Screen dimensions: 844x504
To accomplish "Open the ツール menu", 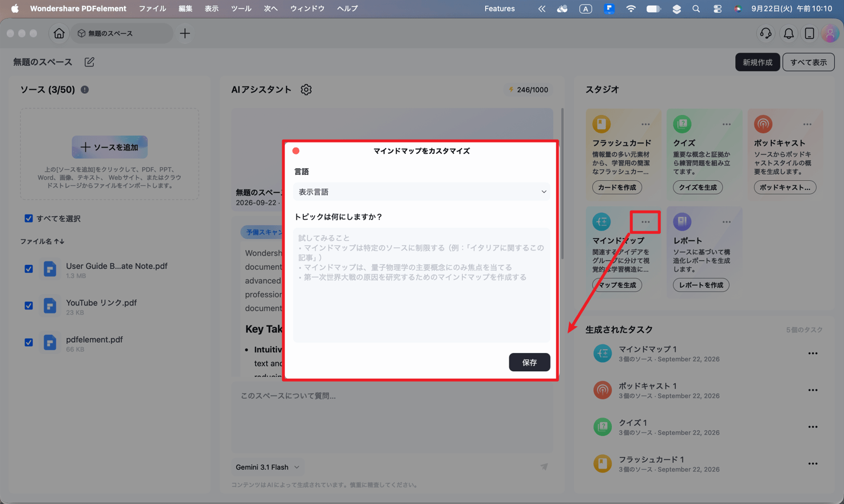I will coord(241,9).
